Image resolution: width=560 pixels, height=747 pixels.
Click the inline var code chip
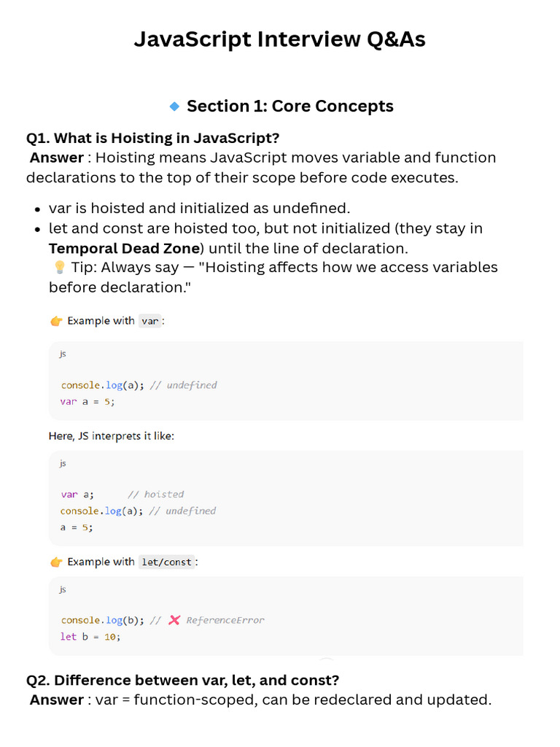point(150,321)
